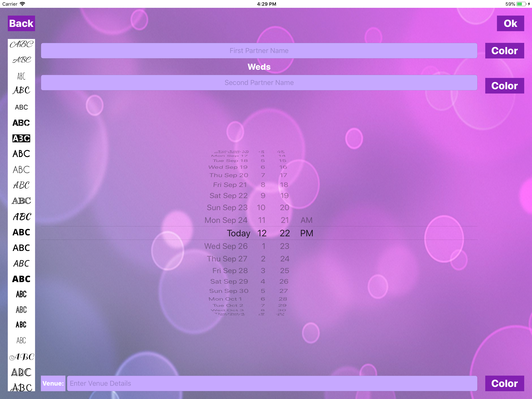Select the slanted italic sans-serif ABC font sample
Image resolution: width=532 pixels, height=399 pixels.
21,263
